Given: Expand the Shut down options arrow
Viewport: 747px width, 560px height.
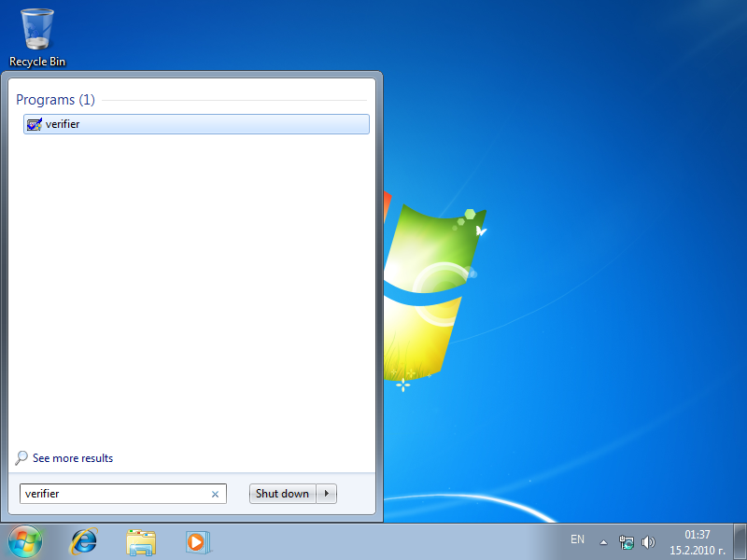Looking at the screenshot, I should tap(327, 494).
